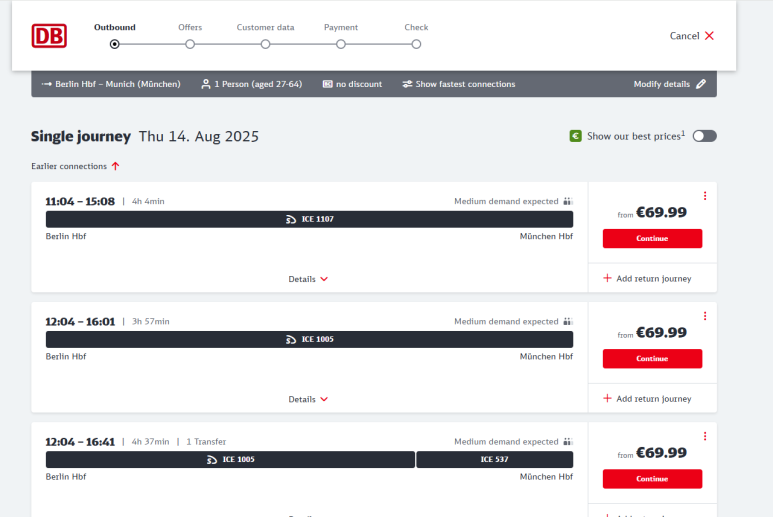Click the filter sliders icon
The height and width of the screenshot is (517, 773).
(x=407, y=84)
